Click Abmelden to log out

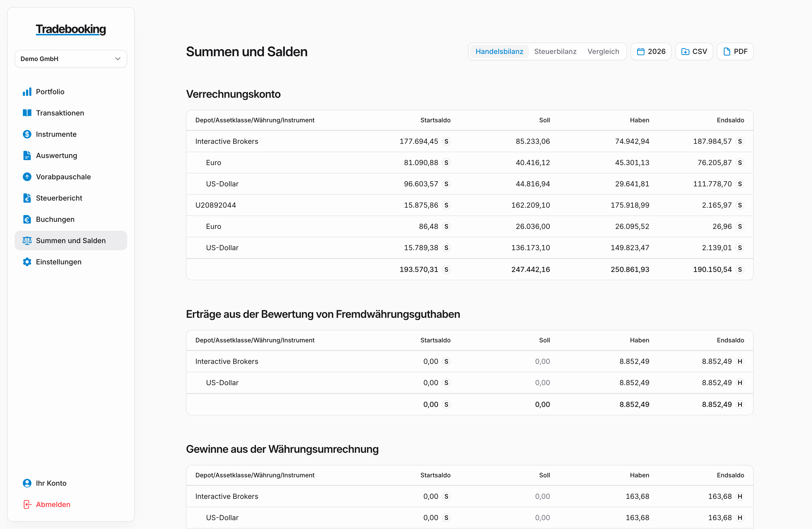point(71,504)
